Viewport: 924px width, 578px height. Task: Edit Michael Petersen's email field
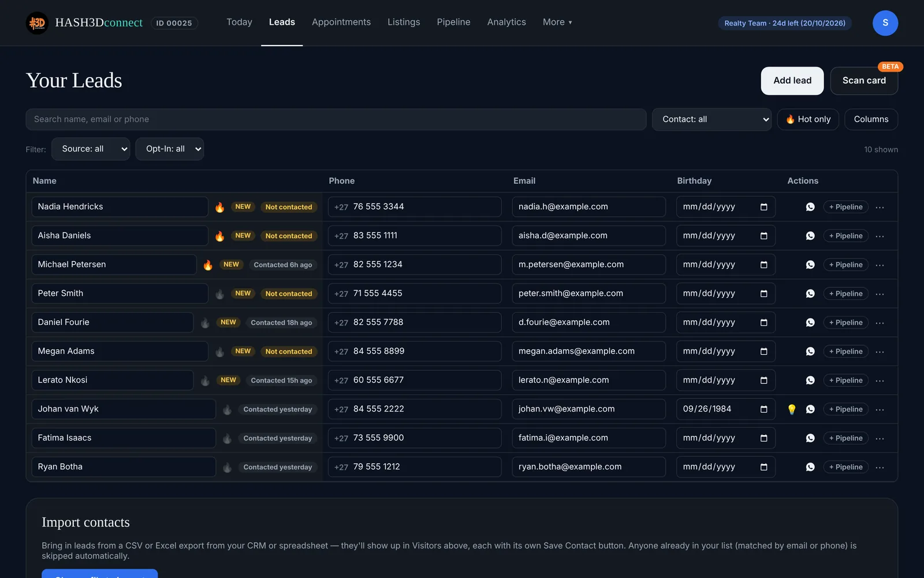coord(588,265)
